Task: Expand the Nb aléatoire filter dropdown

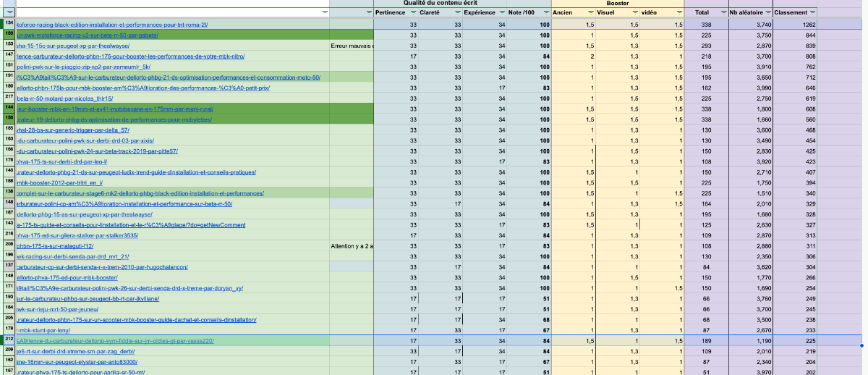Action: pos(767,12)
